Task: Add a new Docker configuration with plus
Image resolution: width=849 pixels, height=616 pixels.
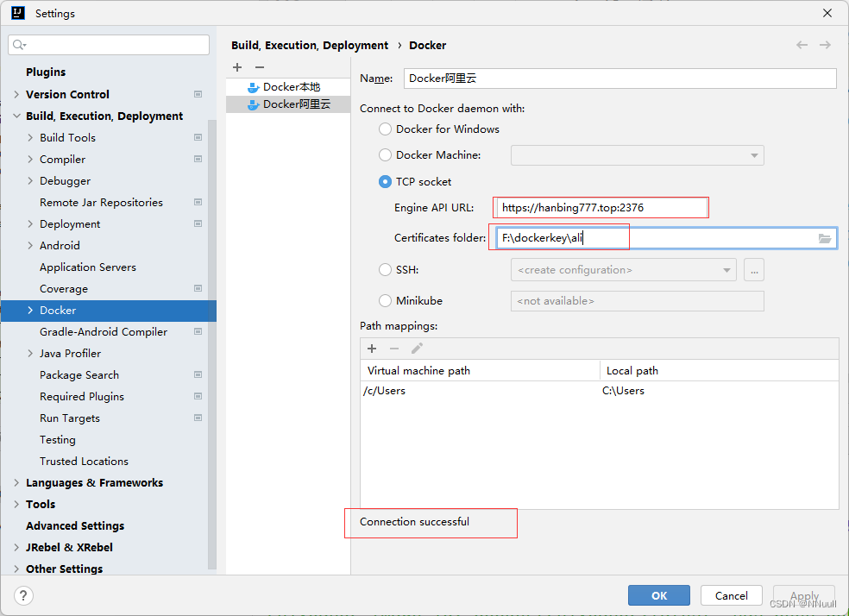Action: pyautogui.click(x=237, y=67)
